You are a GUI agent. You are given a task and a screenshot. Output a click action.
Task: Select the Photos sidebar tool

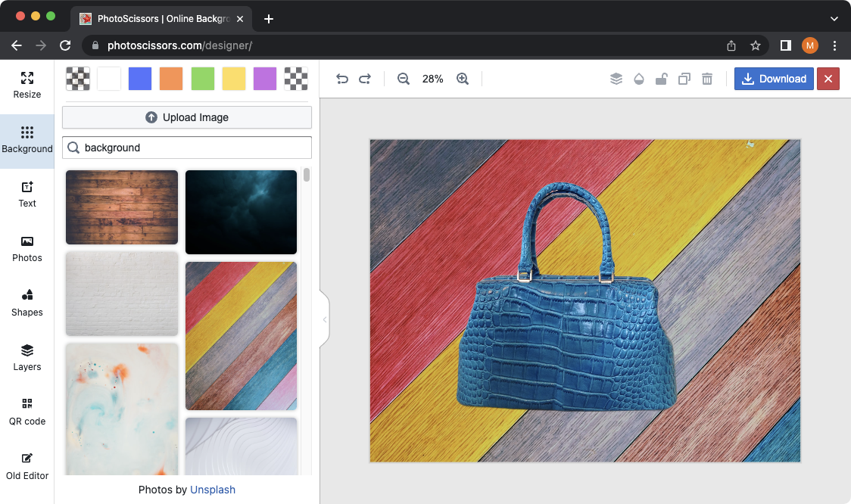point(26,248)
